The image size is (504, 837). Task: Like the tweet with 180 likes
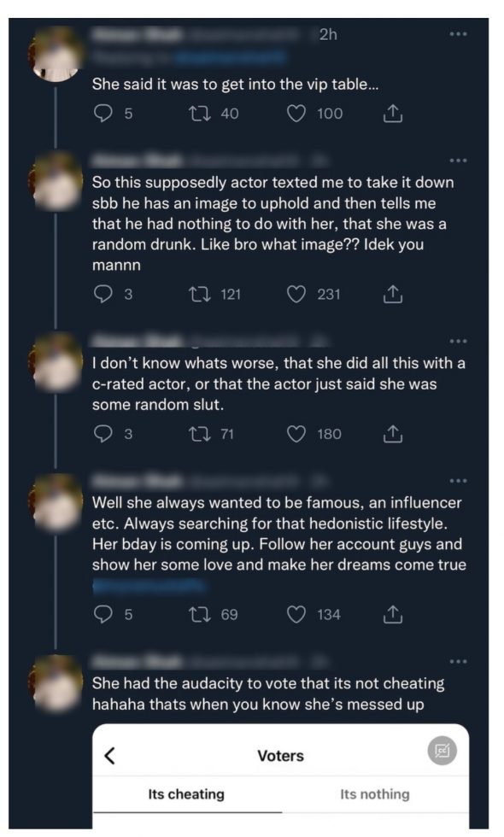(x=296, y=434)
